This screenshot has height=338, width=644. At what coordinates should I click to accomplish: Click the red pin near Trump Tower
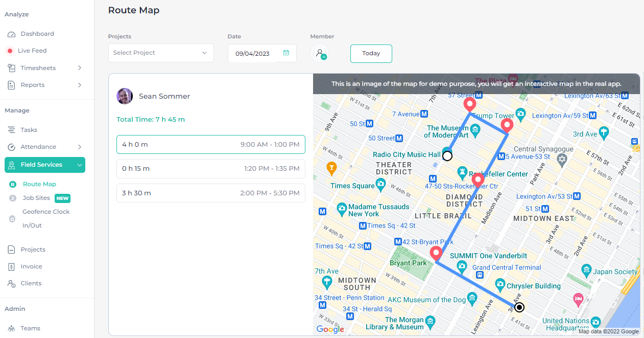[507, 125]
